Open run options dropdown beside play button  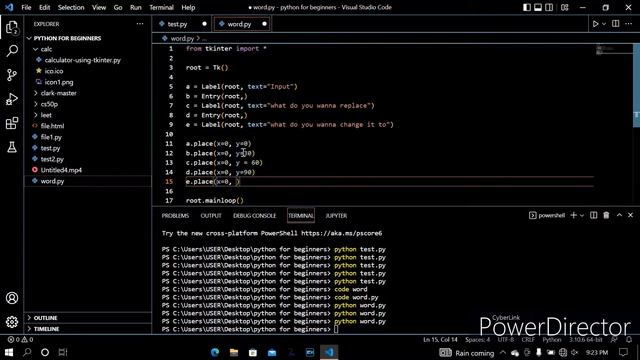tap(604, 24)
